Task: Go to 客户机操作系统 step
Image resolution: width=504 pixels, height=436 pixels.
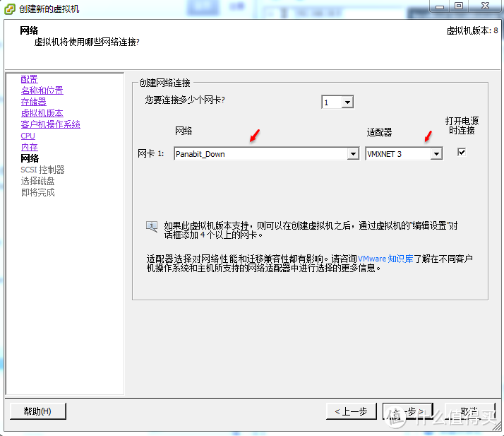Action: point(50,124)
